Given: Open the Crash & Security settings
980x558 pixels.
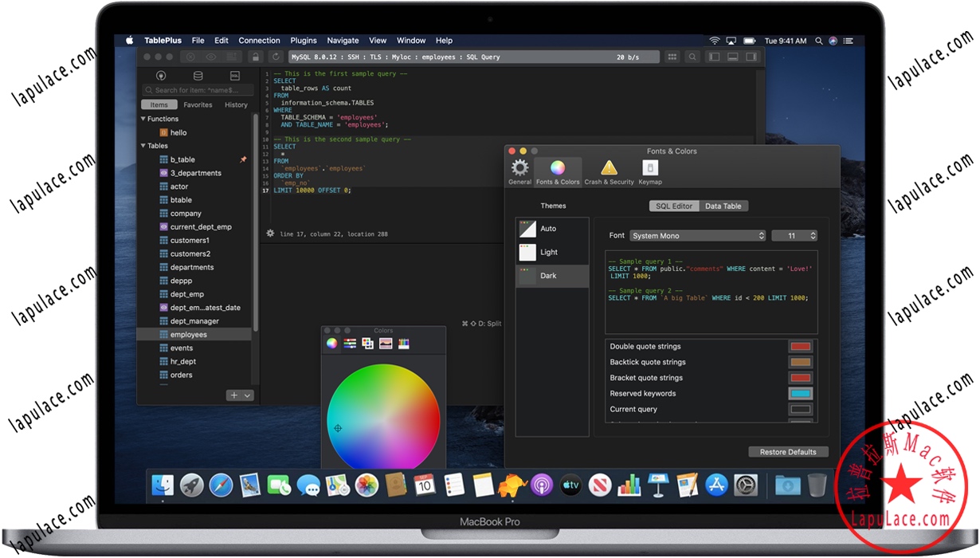Looking at the screenshot, I should (x=609, y=169).
